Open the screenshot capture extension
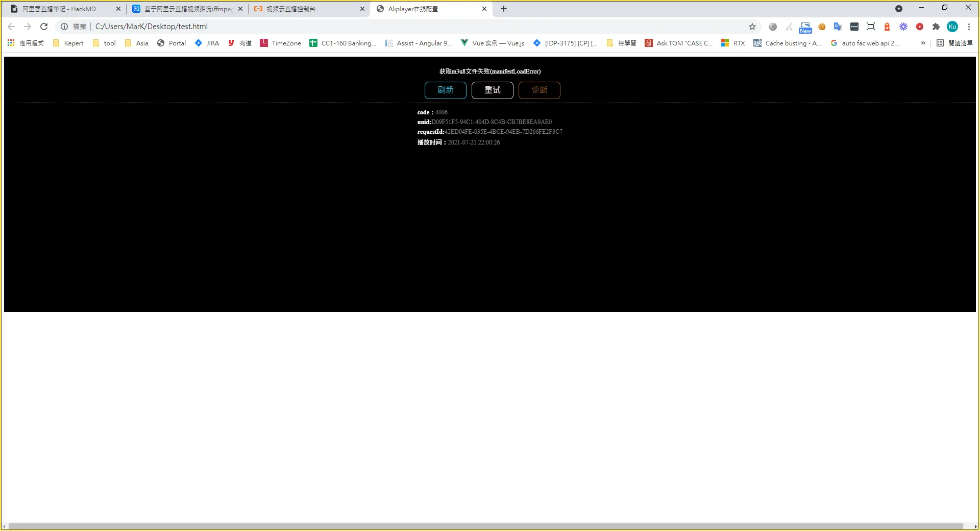Viewport: 980px width, 531px height. [871, 27]
